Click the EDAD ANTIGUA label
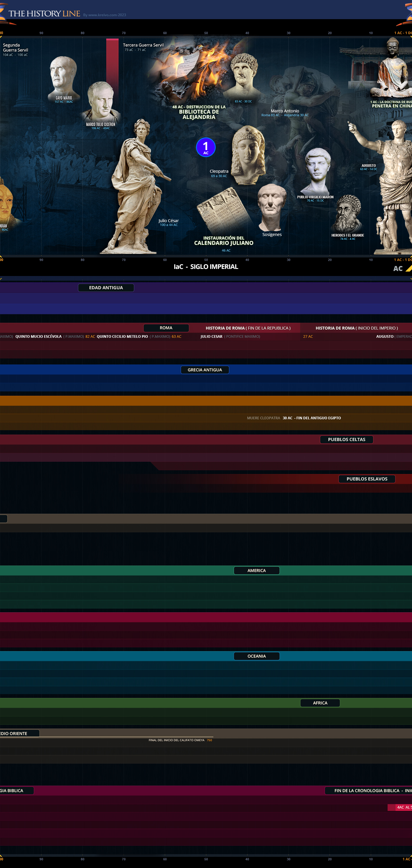Viewport: 412px width, 868px height. [106, 287]
